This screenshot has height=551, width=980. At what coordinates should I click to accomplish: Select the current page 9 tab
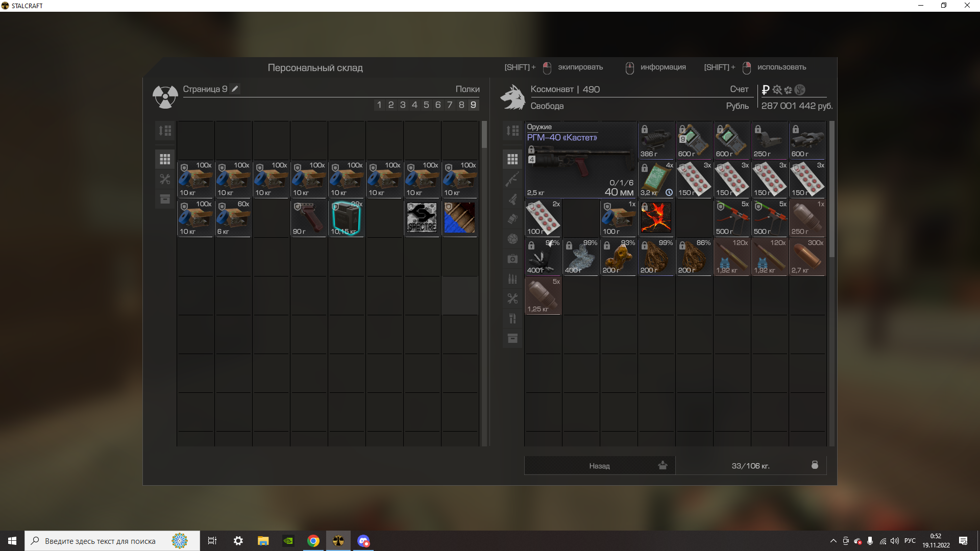point(473,105)
